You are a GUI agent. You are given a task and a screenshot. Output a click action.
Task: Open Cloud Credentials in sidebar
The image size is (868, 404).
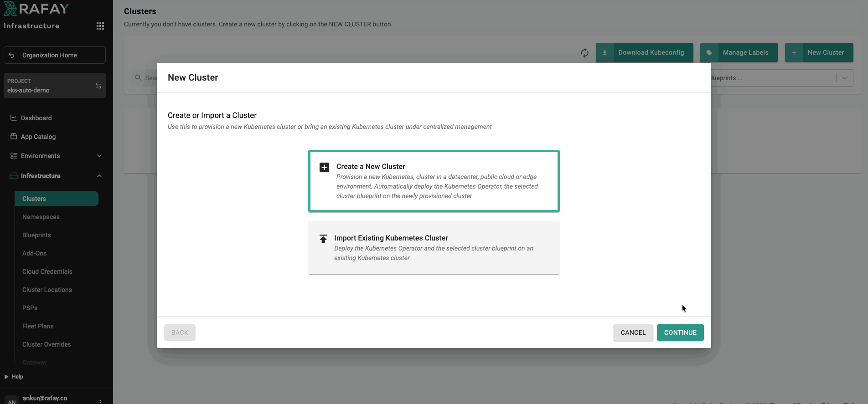[47, 271]
